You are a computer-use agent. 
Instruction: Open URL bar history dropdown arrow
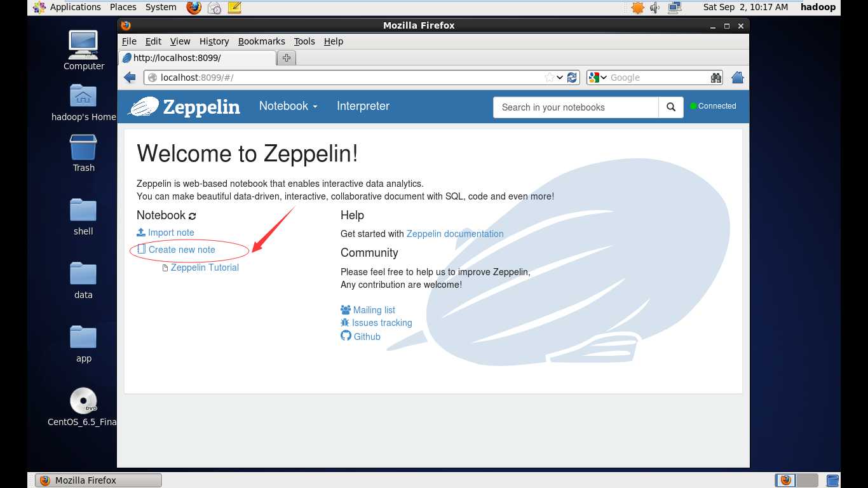click(x=560, y=78)
